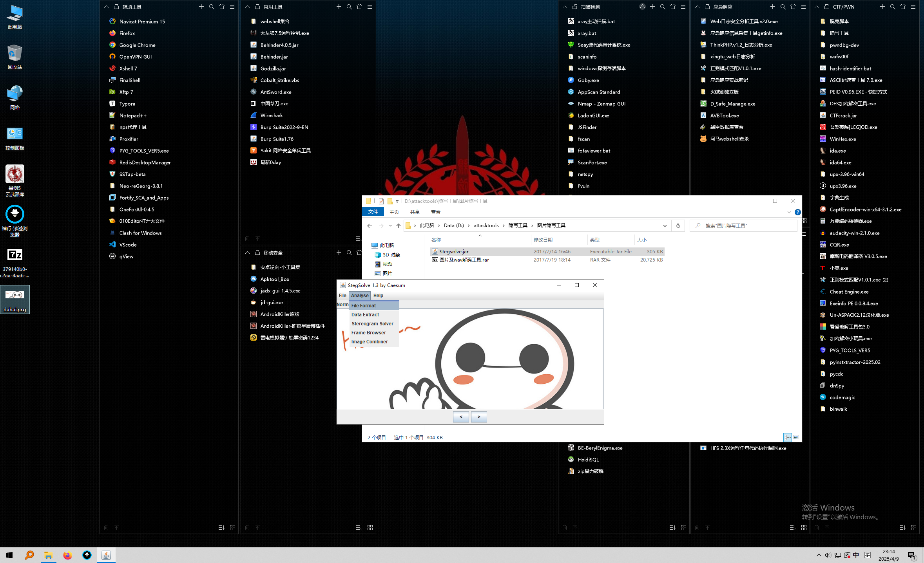
Task: Select Data Extract from the Analyse menu
Action: [x=365, y=314]
